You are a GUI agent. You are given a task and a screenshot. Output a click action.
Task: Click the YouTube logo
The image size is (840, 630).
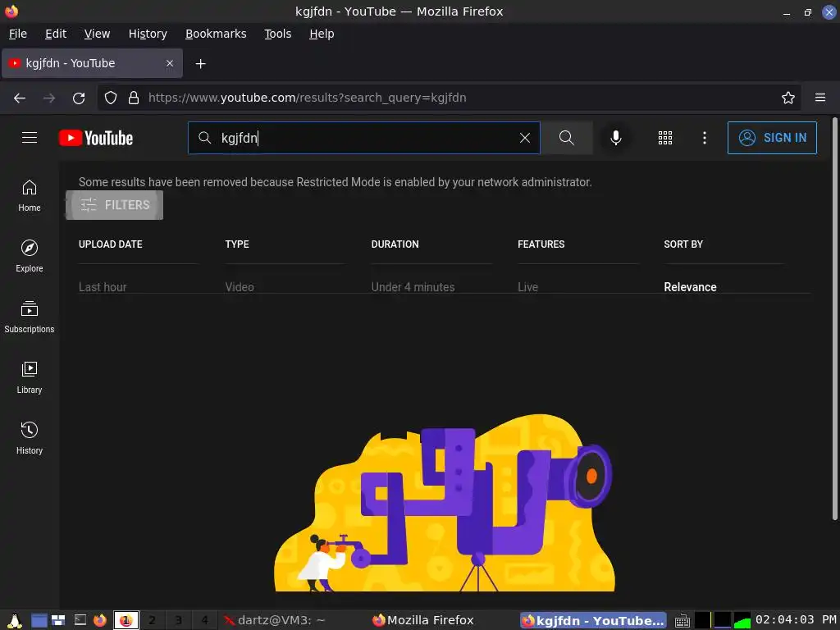[x=96, y=138]
